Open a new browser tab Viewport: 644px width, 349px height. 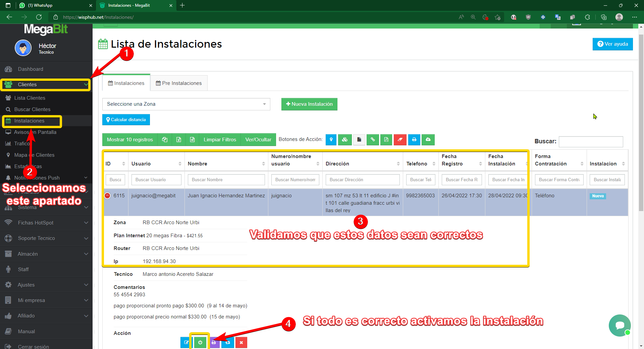coord(182,5)
